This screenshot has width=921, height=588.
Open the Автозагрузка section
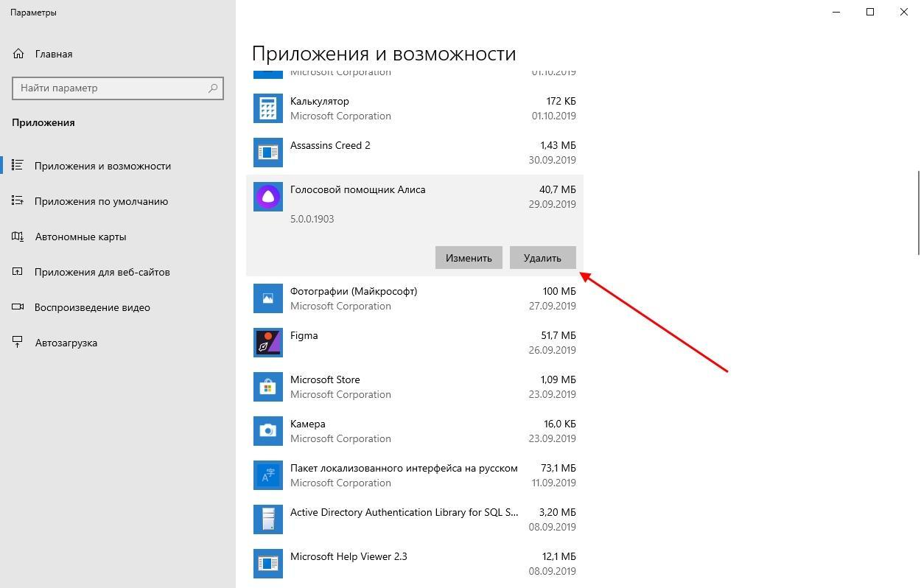pos(118,343)
